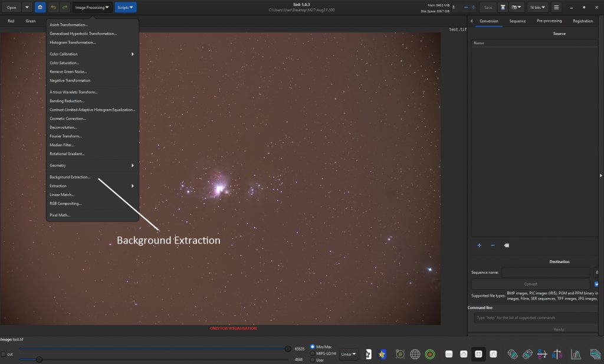Click the undo arrow icon
The width and height of the screenshot is (604, 364).
click(54, 8)
